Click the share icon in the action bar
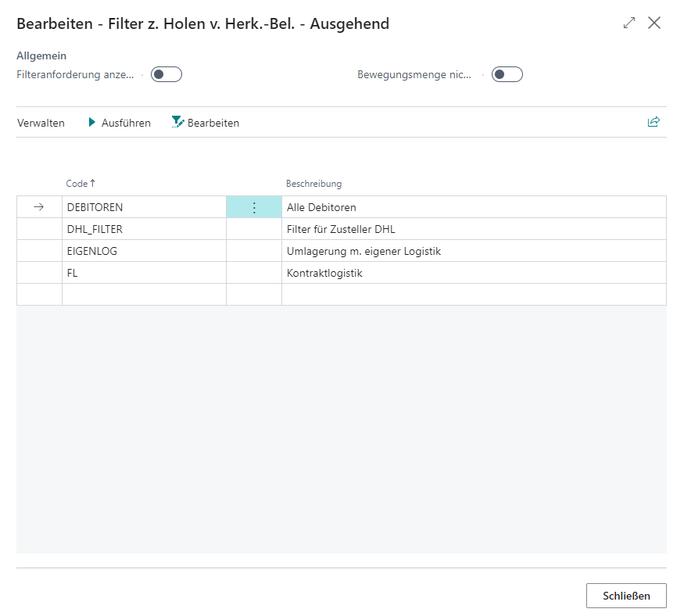The height and width of the screenshot is (616, 684). point(654,122)
